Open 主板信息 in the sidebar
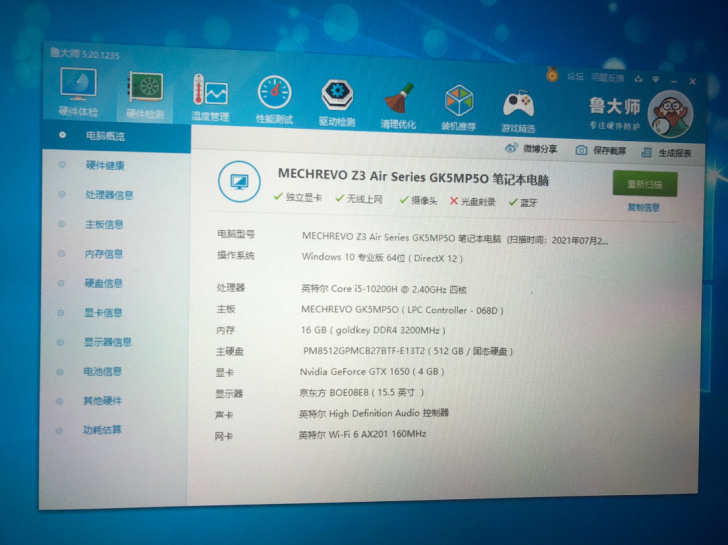Screen dimensions: 728x545 [x=104, y=225]
